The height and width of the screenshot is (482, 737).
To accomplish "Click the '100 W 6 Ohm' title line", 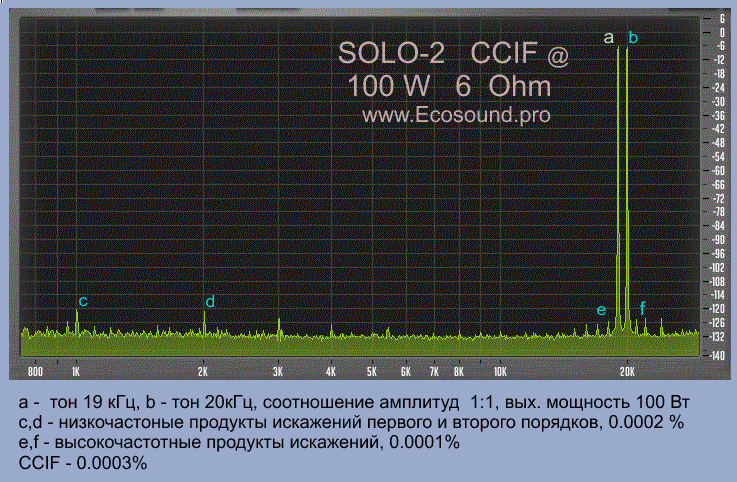I will click(x=449, y=86).
